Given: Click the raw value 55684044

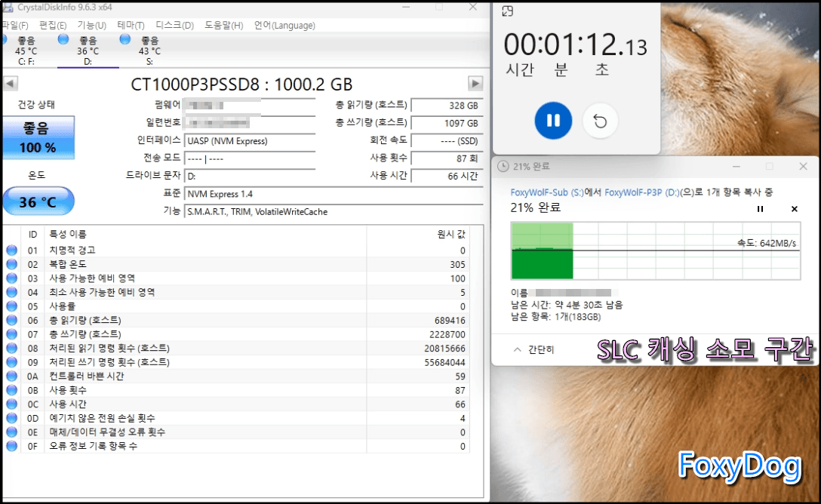Looking at the screenshot, I should [444, 362].
